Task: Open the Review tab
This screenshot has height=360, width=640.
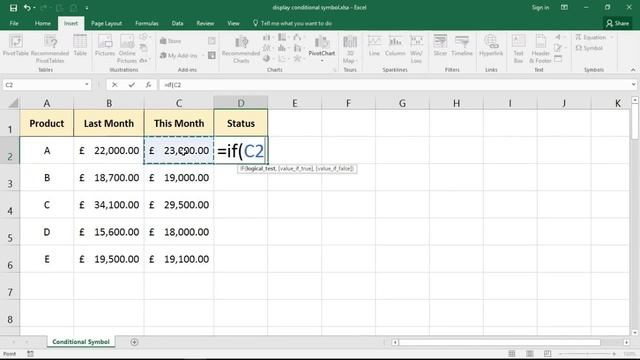Action: (205, 23)
